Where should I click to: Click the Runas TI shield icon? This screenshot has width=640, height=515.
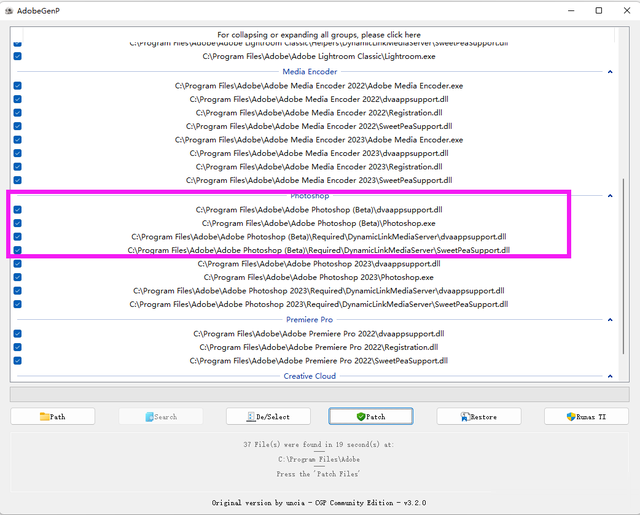[571, 417]
